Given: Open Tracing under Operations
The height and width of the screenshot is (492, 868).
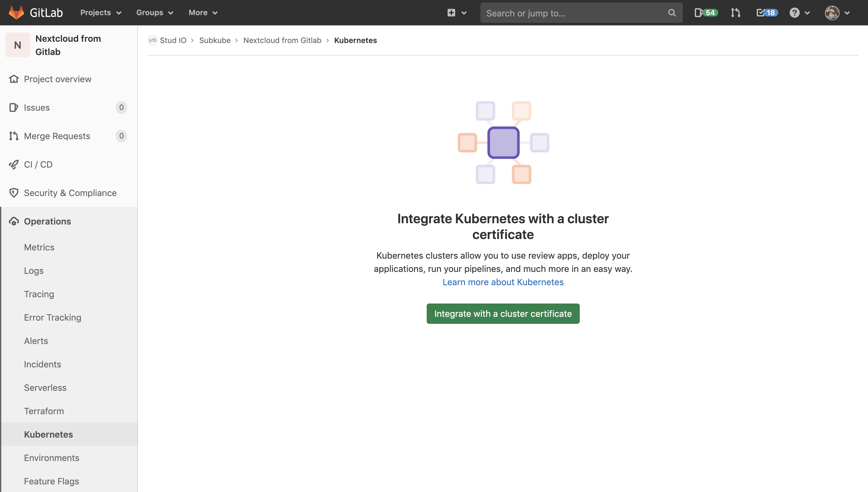Looking at the screenshot, I should coord(39,294).
